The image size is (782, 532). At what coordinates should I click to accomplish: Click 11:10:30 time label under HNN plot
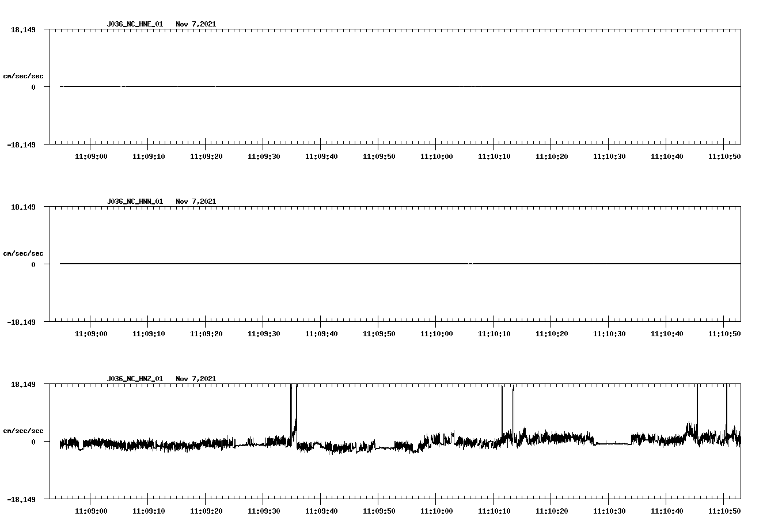[x=609, y=334]
